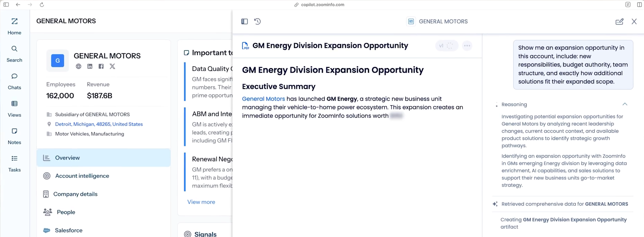Open Notes in the left sidebar
Viewport: 644px width, 237px height.
(x=15, y=136)
